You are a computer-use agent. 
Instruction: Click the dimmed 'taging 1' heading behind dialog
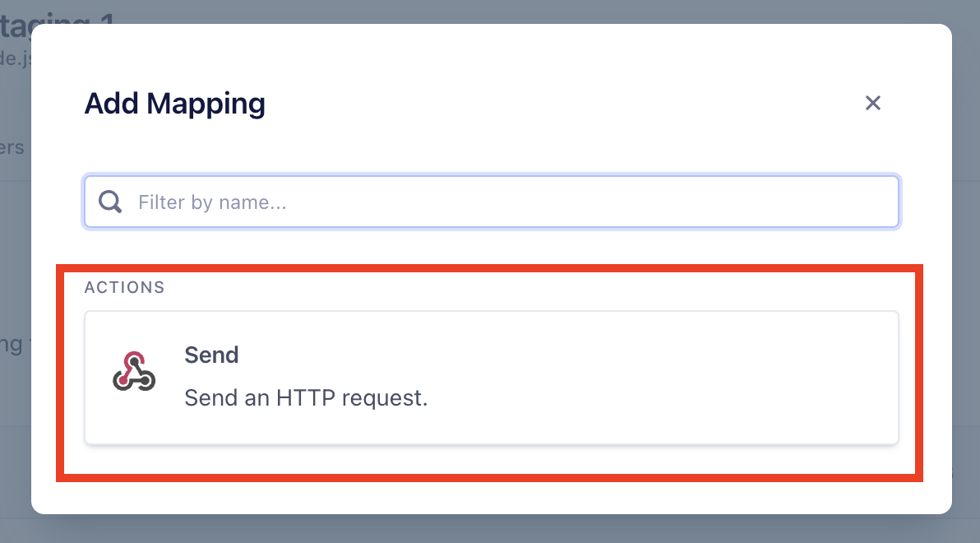[58, 19]
